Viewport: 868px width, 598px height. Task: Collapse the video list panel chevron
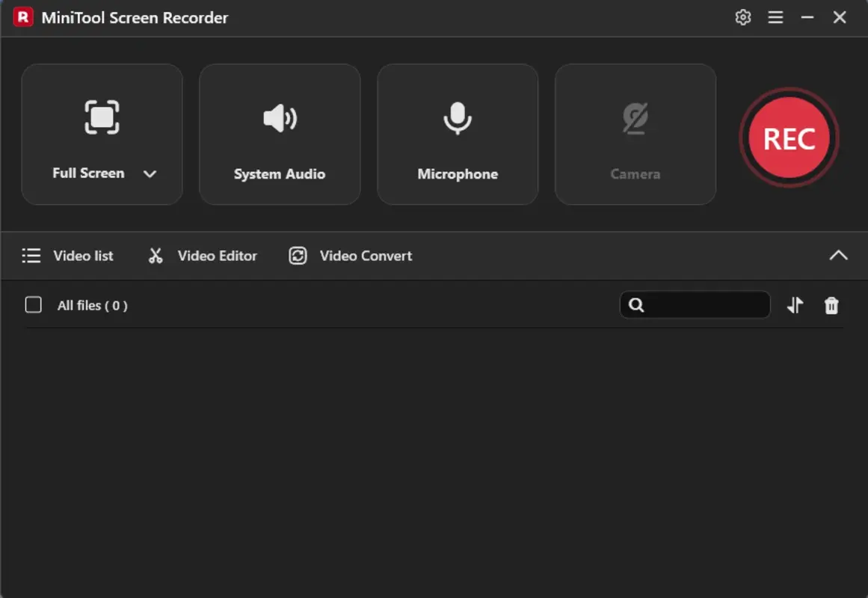[838, 255]
